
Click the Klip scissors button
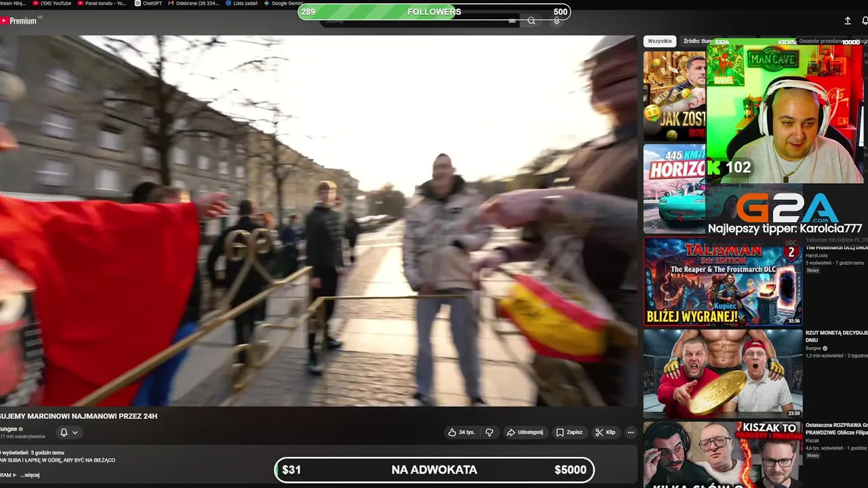pyautogui.click(x=606, y=432)
